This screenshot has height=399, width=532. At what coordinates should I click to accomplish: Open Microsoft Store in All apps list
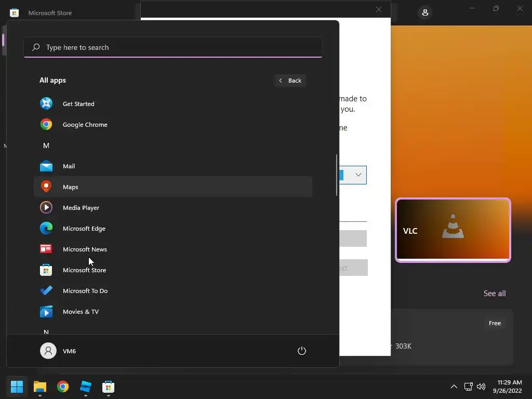tap(173, 270)
